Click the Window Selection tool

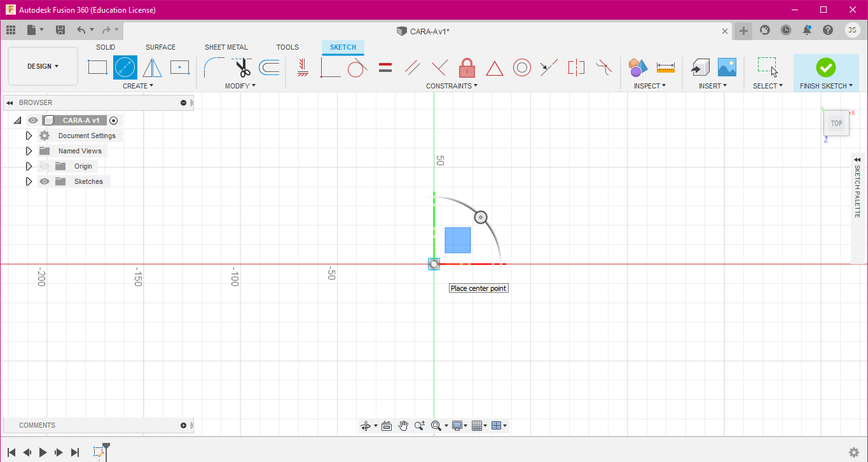click(768, 67)
